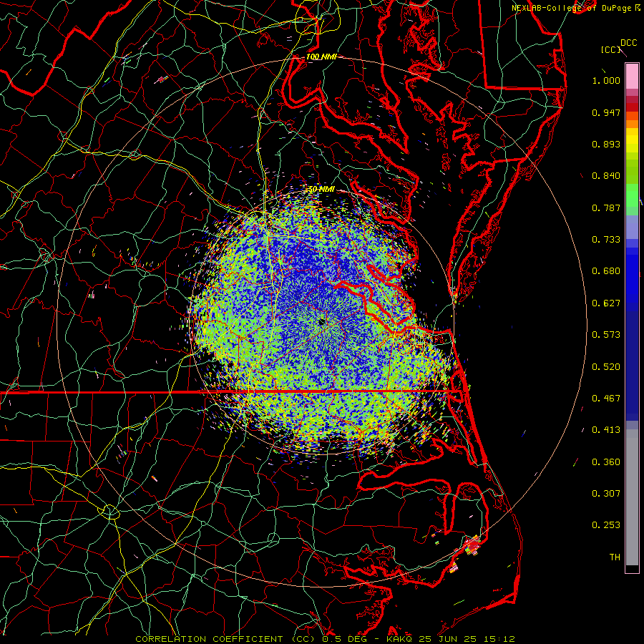644x644 pixels.
Task: Click the 0.733 legend value
Action: coord(606,240)
